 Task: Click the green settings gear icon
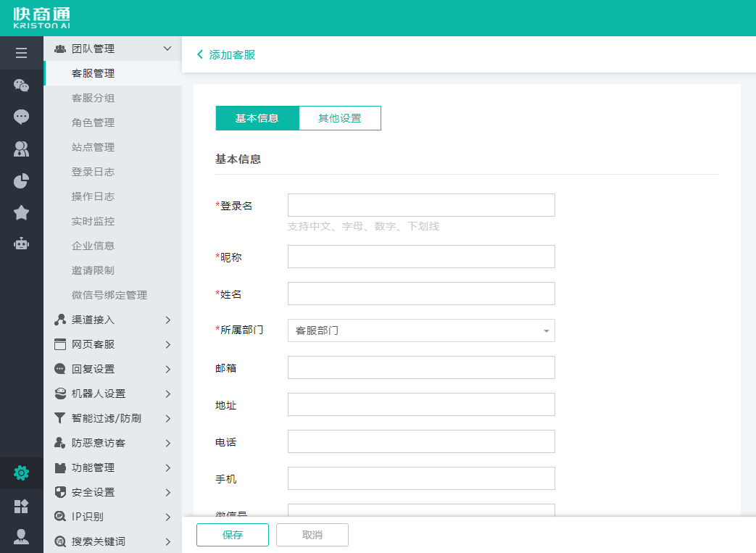coord(21,473)
